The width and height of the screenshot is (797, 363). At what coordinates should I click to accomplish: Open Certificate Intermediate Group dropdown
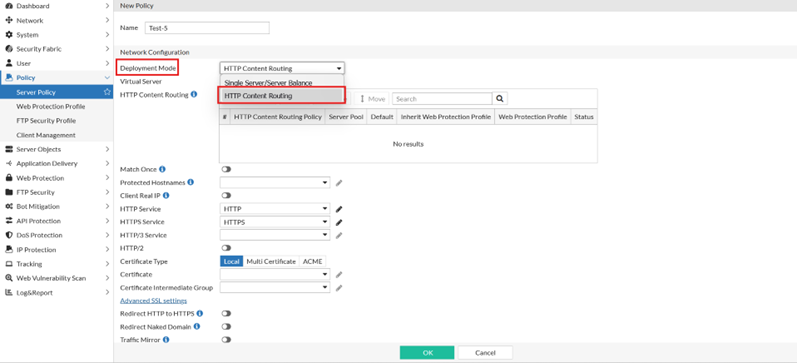point(275,287)
